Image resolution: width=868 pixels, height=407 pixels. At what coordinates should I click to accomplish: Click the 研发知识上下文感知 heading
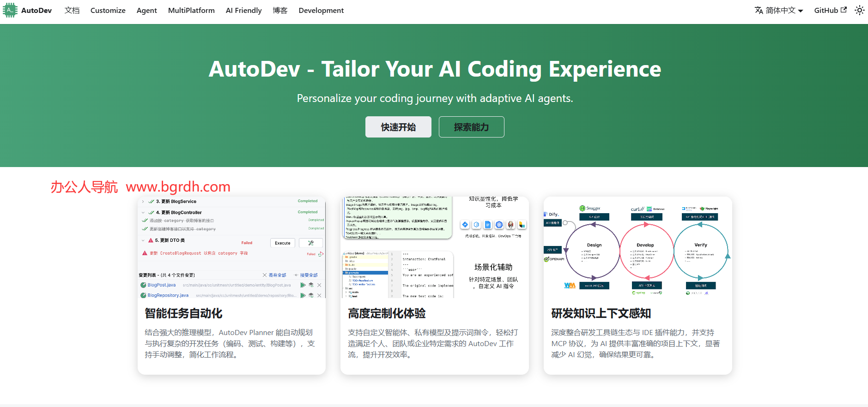point(601,313)
